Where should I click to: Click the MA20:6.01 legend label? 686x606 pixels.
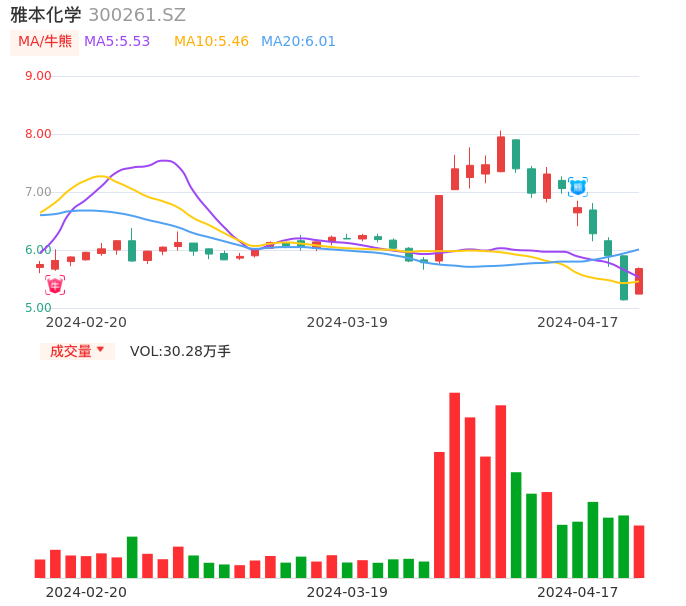click(298, 42)
